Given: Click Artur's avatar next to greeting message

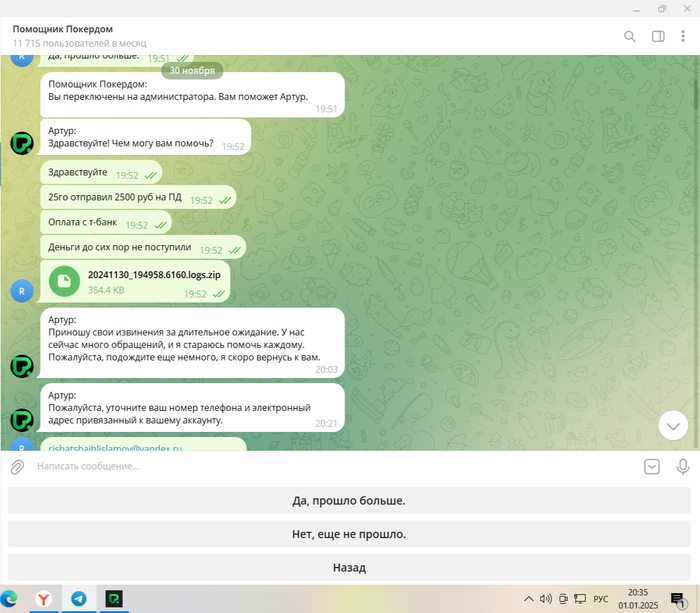Looking at the screenshot, I should coord(22,143).
